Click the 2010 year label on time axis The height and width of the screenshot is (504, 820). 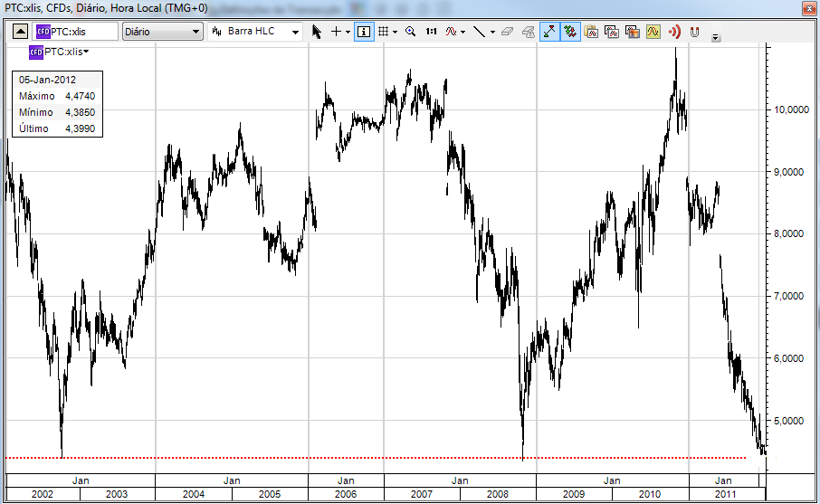(650, 494)
